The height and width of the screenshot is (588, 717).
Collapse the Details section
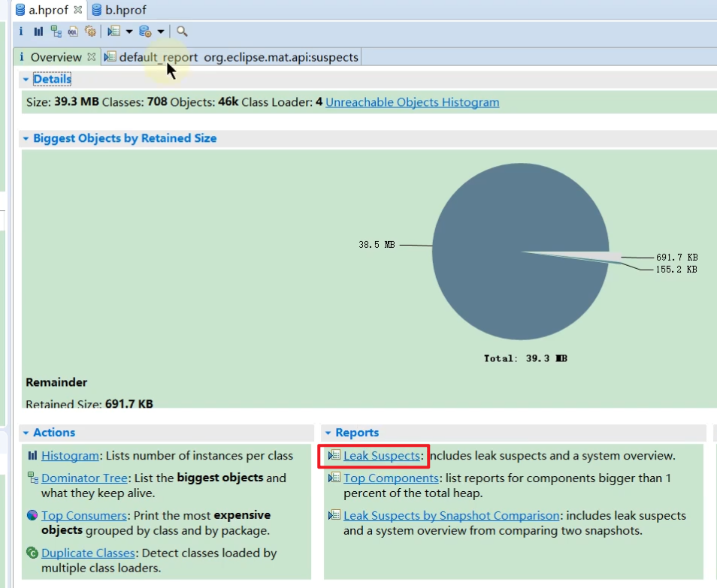coord(26,80)
